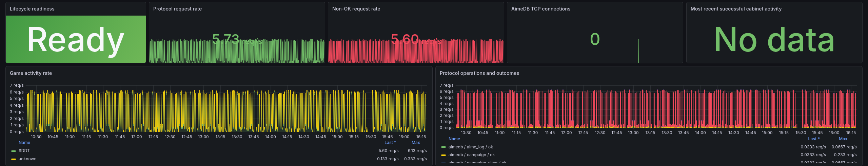Screen dimensions: 868x166
Task: Click the green Ready status block
Action: click(76, 39)
